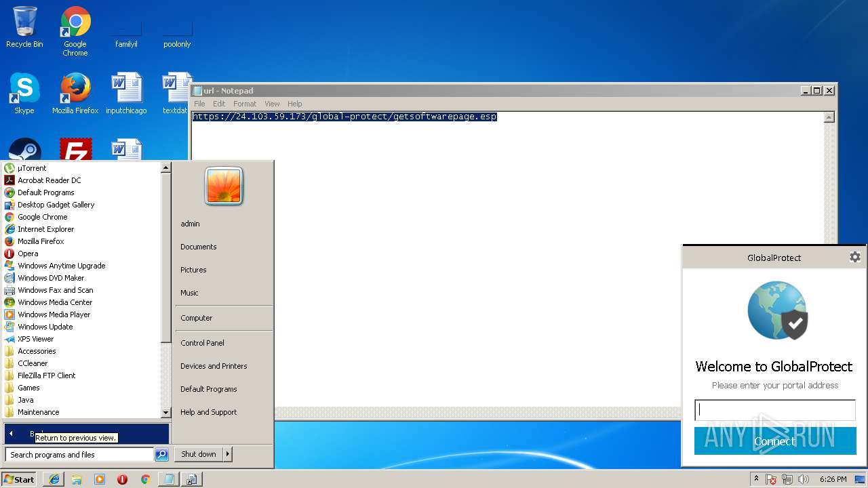Open Notepad Help menu

(294, 104)
